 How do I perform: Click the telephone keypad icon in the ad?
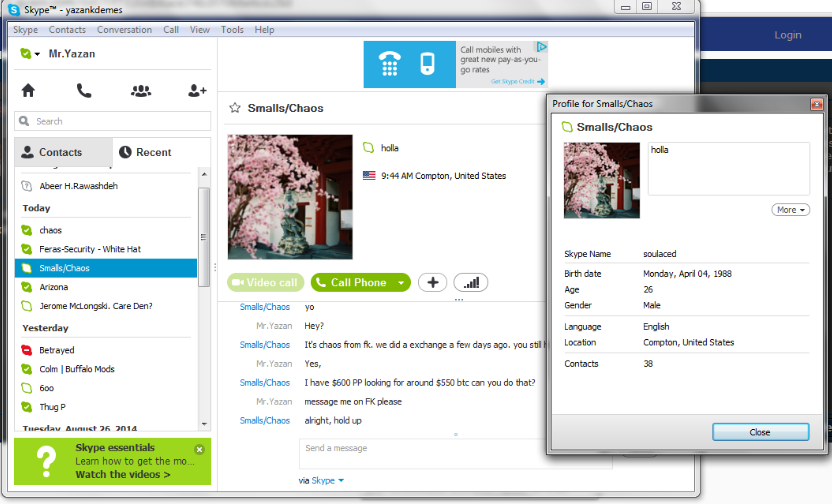click(x=389, y=64)
